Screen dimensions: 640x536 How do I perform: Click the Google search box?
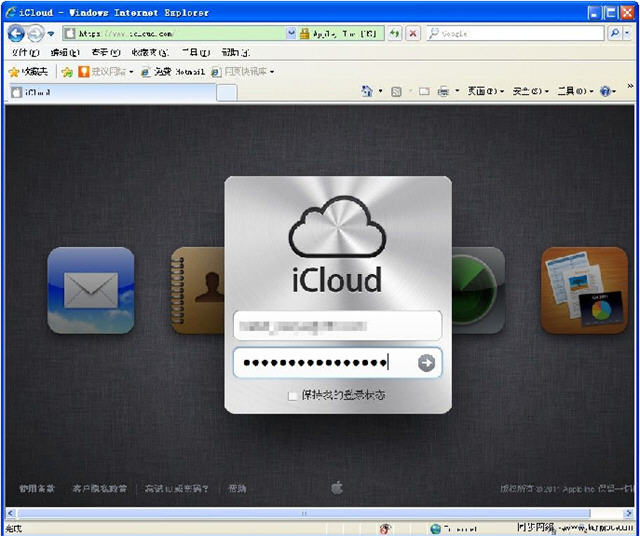tap(515, 33)
